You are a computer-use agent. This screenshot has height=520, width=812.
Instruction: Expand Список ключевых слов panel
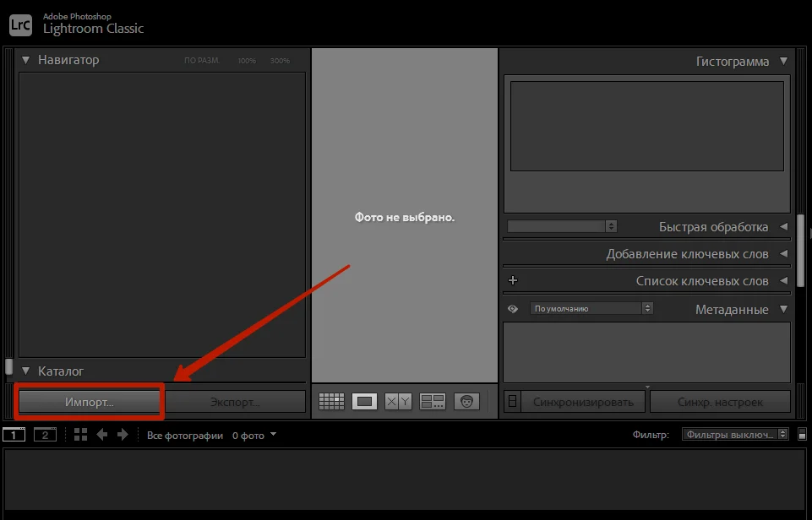point(783,280)
